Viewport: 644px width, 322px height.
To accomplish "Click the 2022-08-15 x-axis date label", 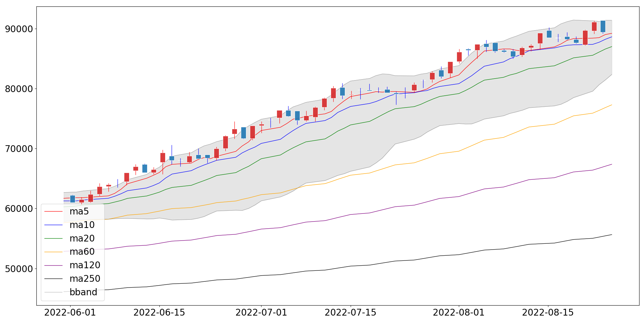I will (548, 313).
